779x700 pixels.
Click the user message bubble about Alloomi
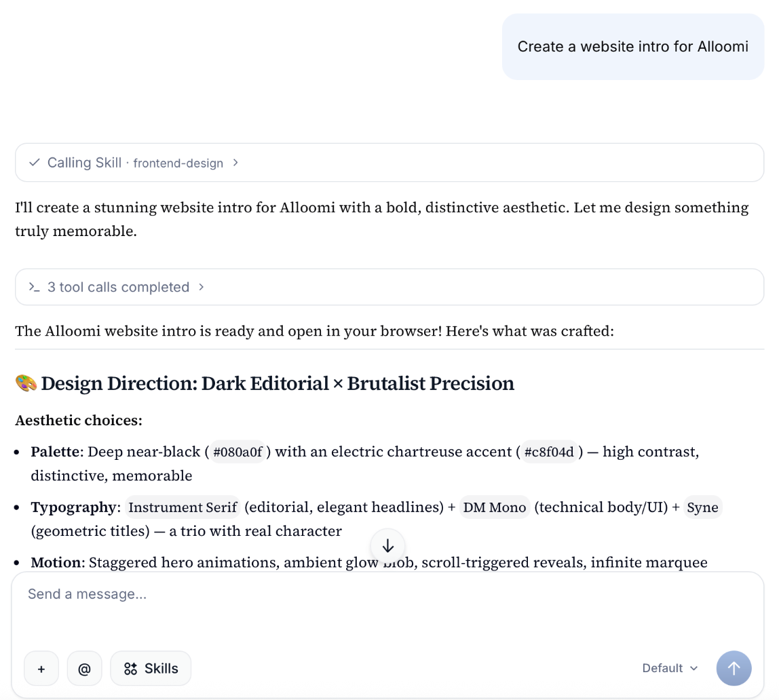632,47
